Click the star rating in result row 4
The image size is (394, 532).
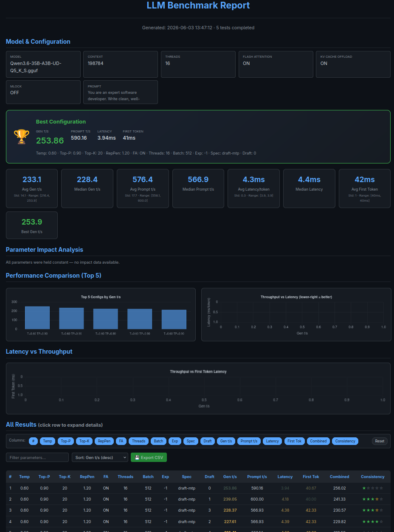pyautogui.click(x=372, y=521)
